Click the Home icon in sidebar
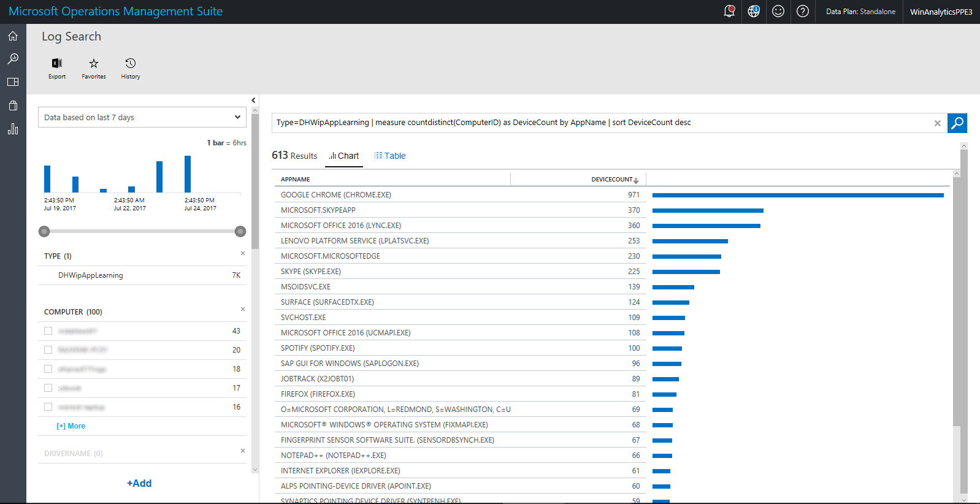This screenshot has width=980, height=504. click(x=13, y=36)
